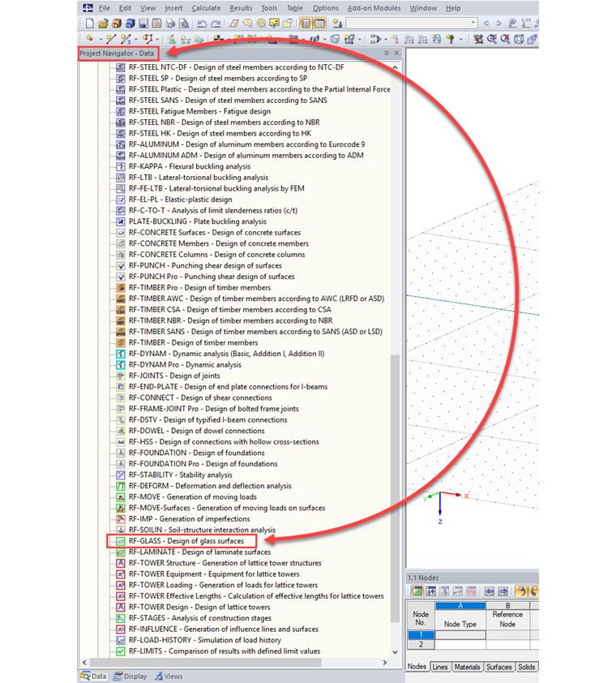616x683 pixels.
Task: Select RF-GLASS Design of glass surfaces
Action: 186,541
